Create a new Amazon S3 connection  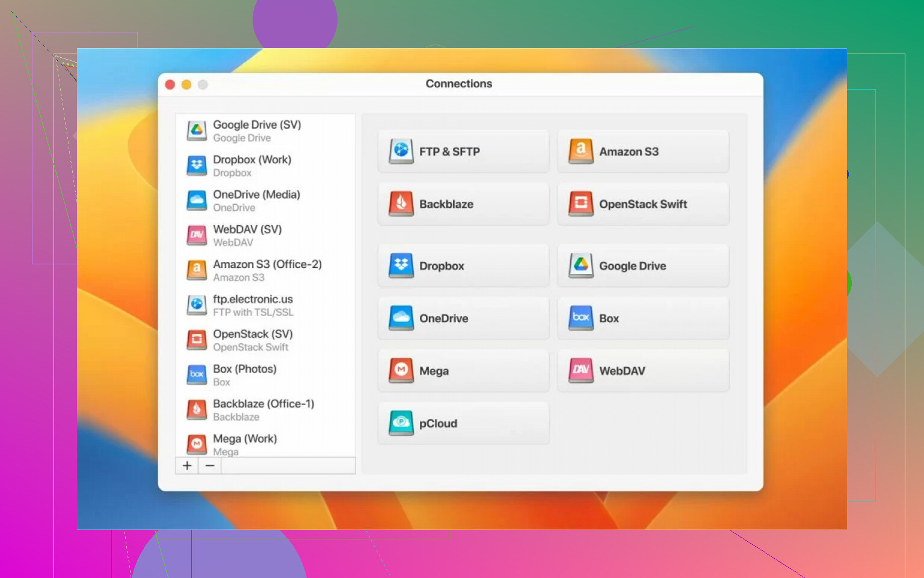pyautogui.click(x=643, y=151)
